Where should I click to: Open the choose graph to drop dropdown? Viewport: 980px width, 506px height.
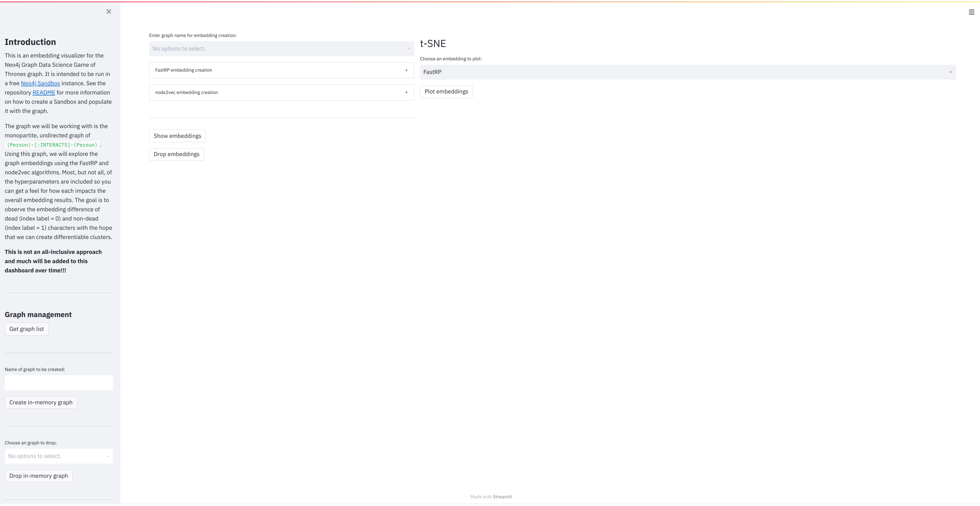tap(59, 456)
